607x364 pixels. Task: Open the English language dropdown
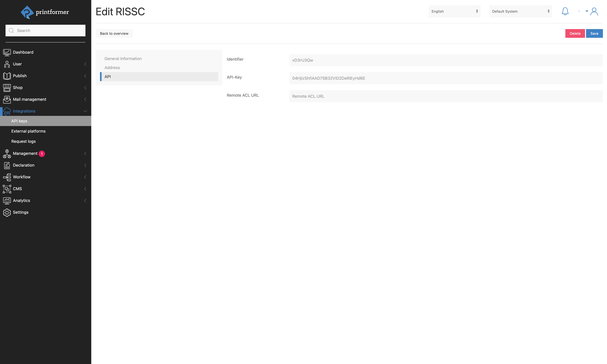pyautogui.click(x=454, y=11)
